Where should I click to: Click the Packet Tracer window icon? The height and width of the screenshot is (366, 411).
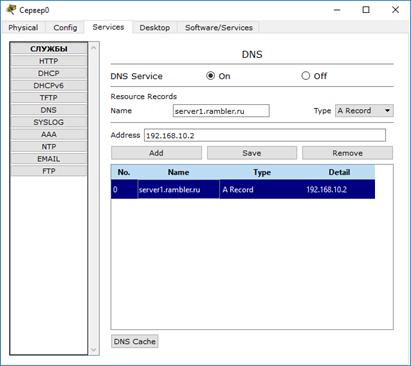point(11,10)
